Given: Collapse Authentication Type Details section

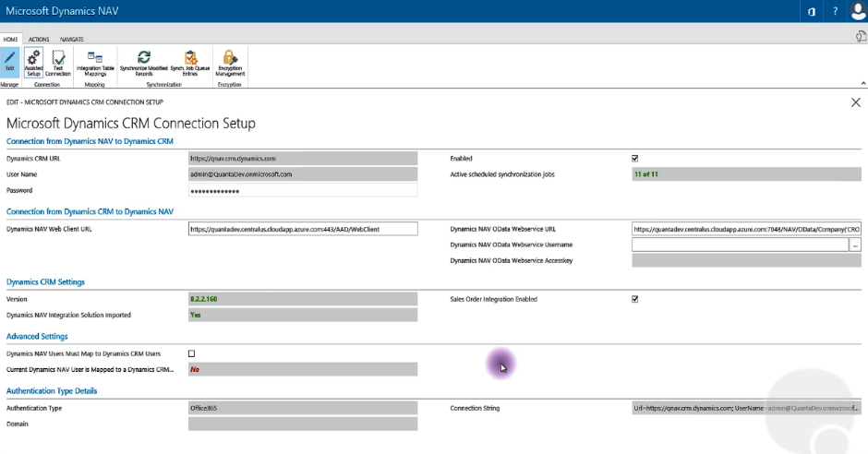Looking at the screenshot, I should click(x=52, y=391).
